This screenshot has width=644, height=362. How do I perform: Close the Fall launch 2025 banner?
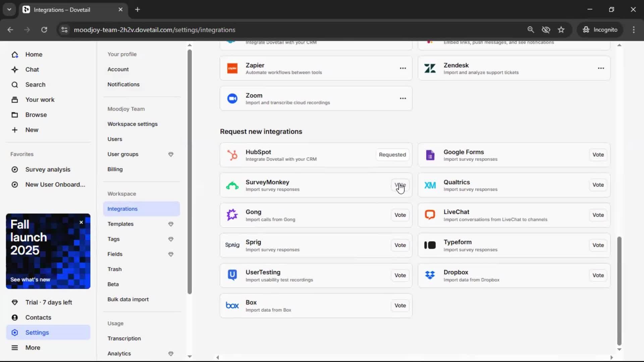tap(81, 222)
